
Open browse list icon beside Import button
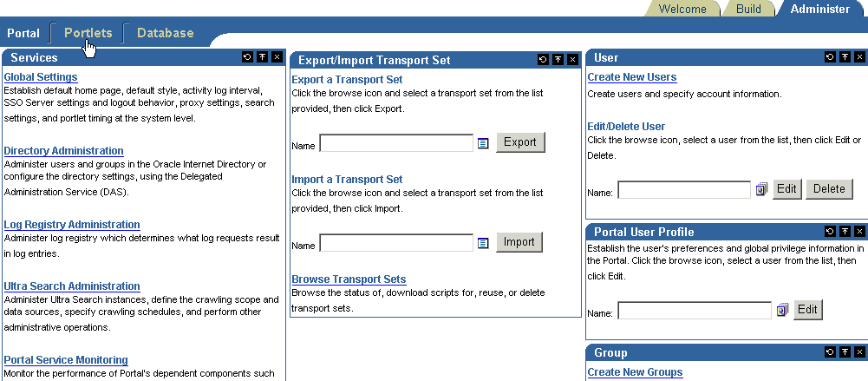(484, 243)
